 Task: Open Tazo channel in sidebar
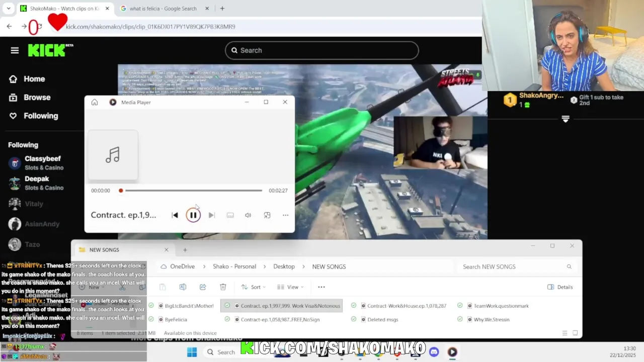[24, 244]
